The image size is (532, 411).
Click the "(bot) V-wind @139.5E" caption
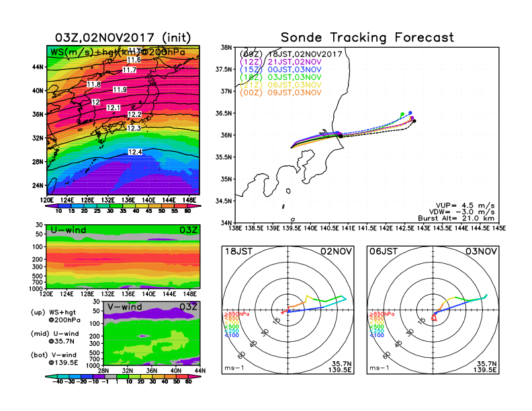(x=54, y=359)
